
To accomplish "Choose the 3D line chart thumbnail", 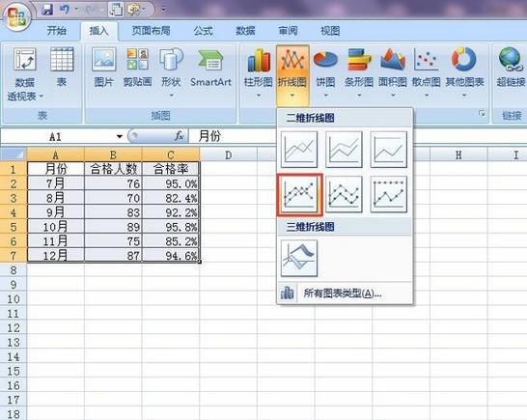I will pyautogui.click(x=299, y=258).
